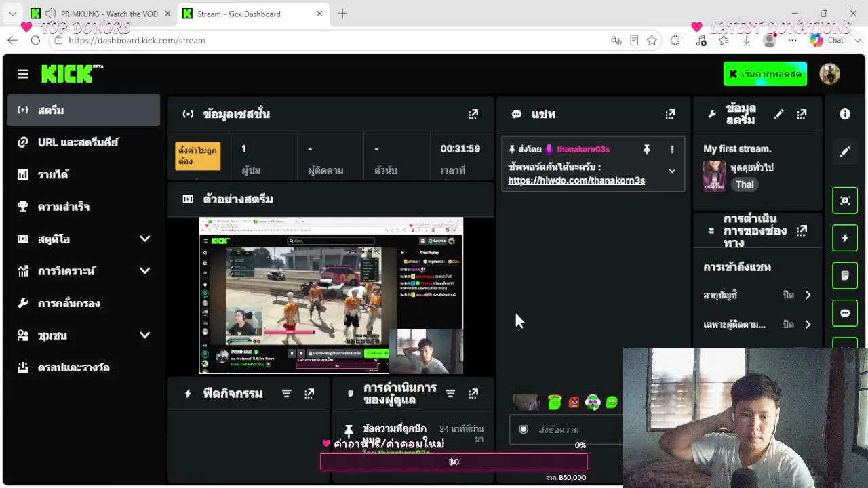Open the Copilot Chat button

(x=827, y=40)
